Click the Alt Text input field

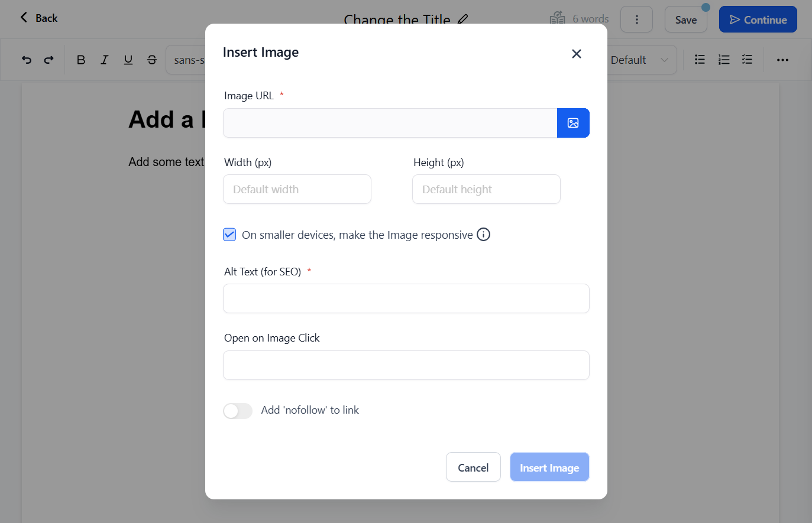click(406, 298)
